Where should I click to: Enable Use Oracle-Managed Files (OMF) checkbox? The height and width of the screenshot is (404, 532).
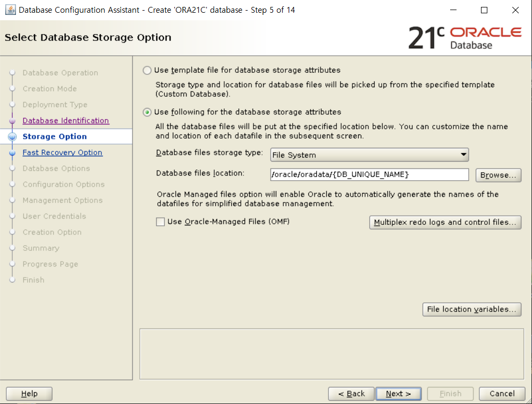coord(161,222)
